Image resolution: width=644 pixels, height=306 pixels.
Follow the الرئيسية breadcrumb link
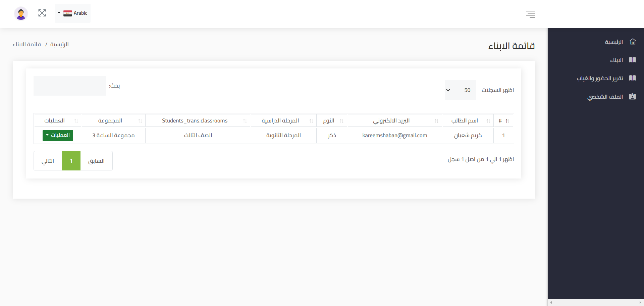click(59, 44)
